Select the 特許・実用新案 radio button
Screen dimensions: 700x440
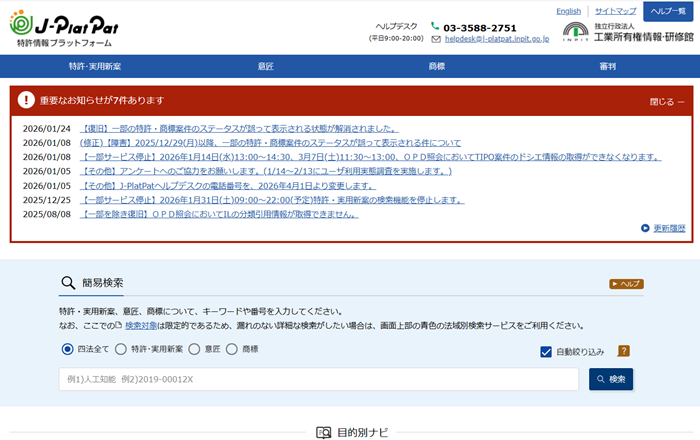point(121,349)
